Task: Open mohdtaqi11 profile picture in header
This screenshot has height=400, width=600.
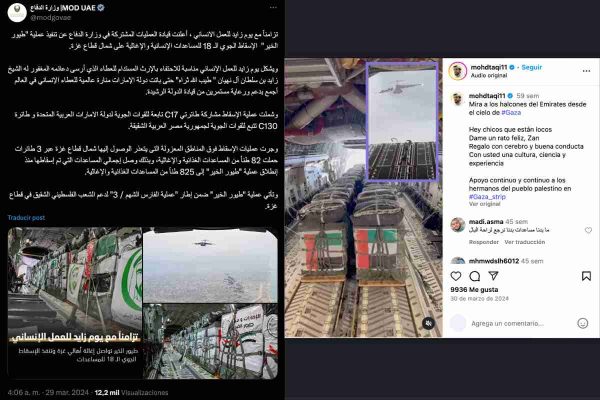Action: pyautogui.click(x=458, y=71)
